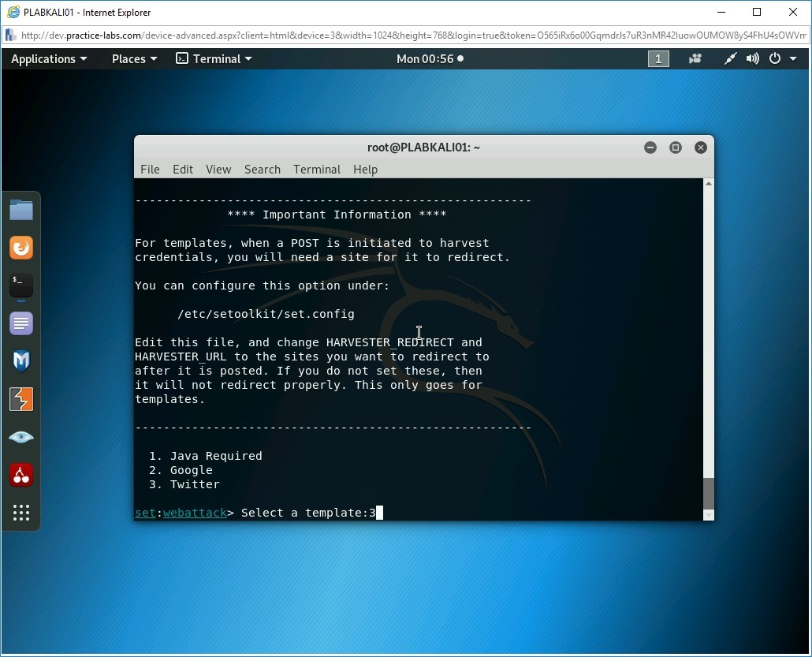Click the terminal vertical scrollbar
The width and height of the screenshot is (812, 657).
[x=708, y=494]
